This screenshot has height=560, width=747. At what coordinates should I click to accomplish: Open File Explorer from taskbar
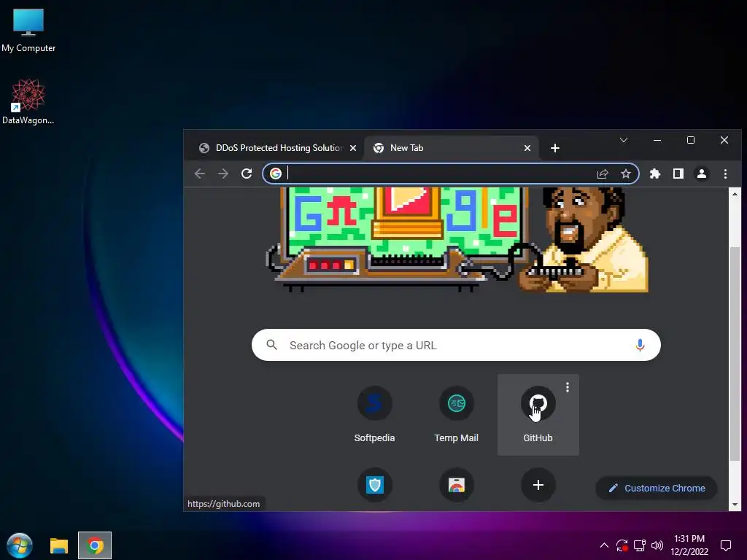pyautogui.click(x=59, y=545)
